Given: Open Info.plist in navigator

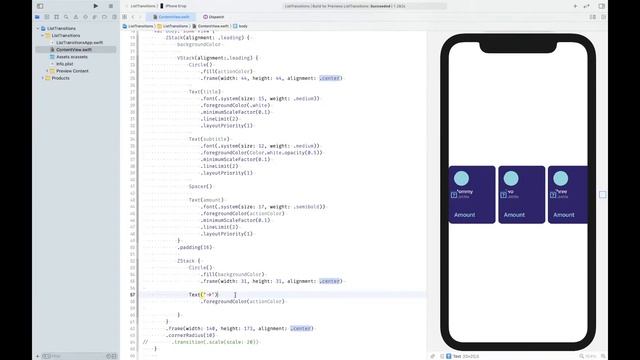Looking at the screenshot, I should [64, 64].
